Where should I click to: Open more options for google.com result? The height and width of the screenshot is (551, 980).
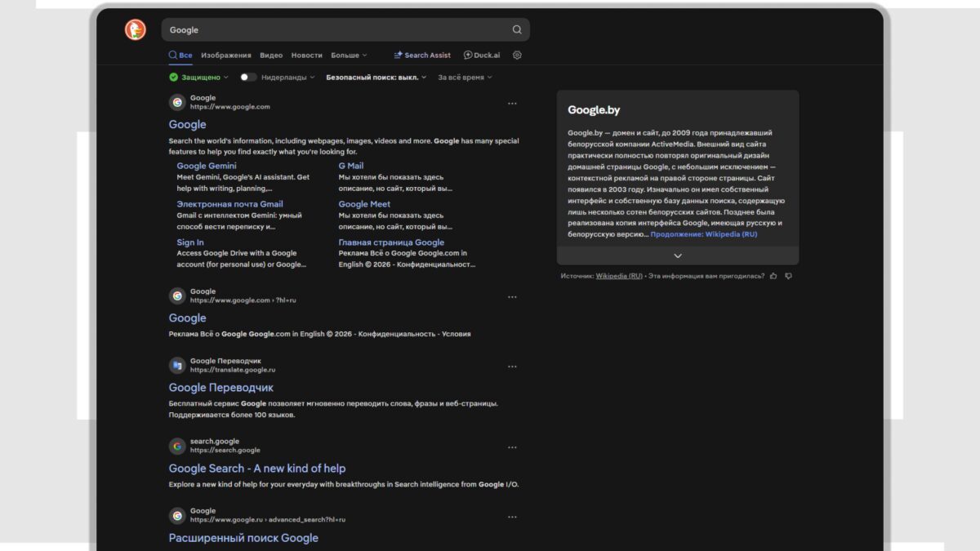pos(512,104)
